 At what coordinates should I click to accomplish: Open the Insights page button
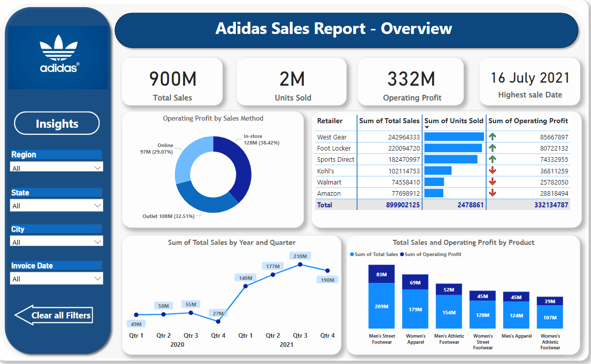(57, 124)
